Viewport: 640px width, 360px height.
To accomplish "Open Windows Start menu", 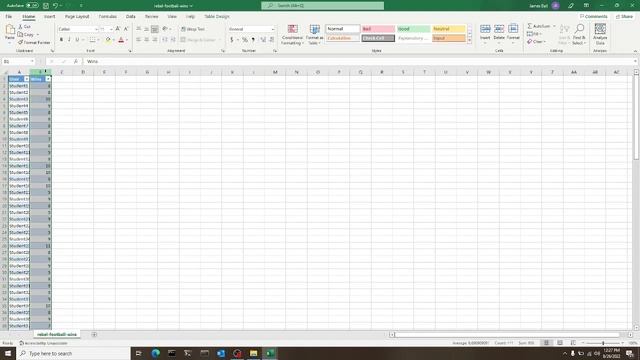I will (x=8, y=353).
